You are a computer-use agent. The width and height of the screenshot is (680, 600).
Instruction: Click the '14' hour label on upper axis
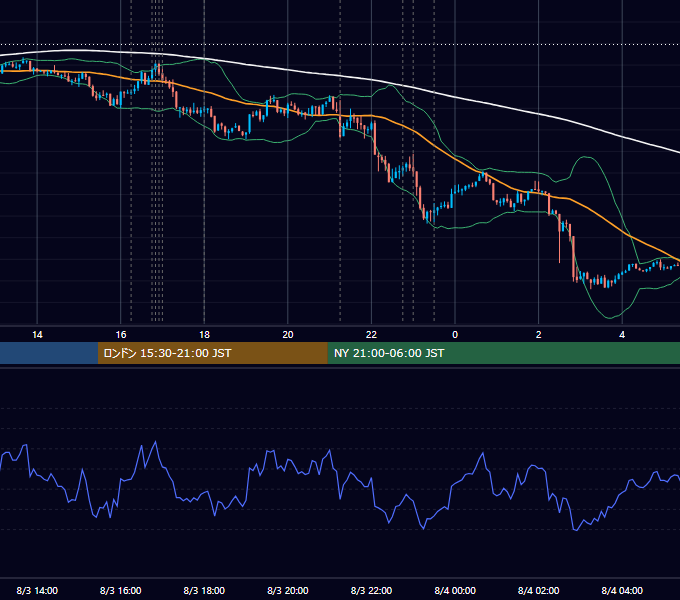point(37,335)
